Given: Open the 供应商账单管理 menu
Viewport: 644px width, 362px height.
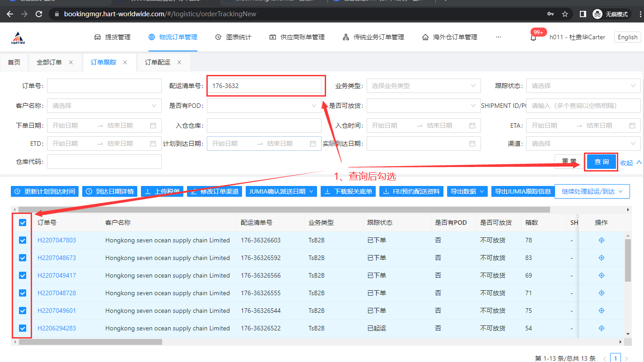Looking at the screenshot, I should click(x=297, y=37).
